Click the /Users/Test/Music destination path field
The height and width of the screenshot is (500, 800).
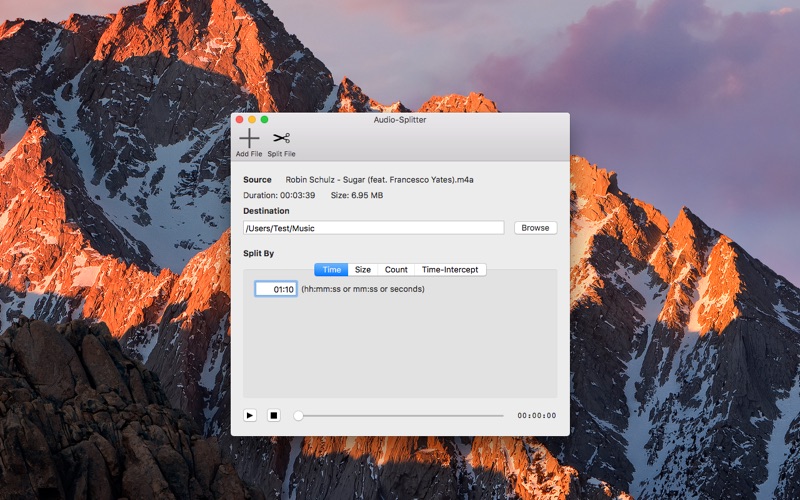[x=373, y=228]
